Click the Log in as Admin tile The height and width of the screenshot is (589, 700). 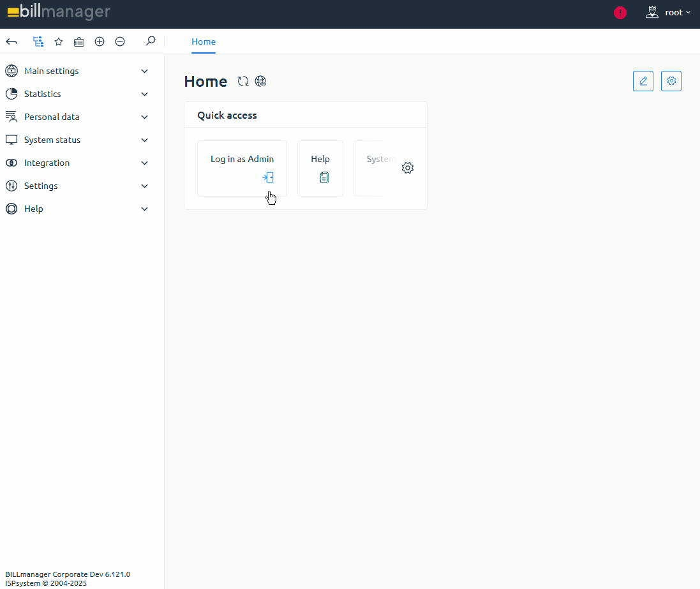(x=242, y=168)
